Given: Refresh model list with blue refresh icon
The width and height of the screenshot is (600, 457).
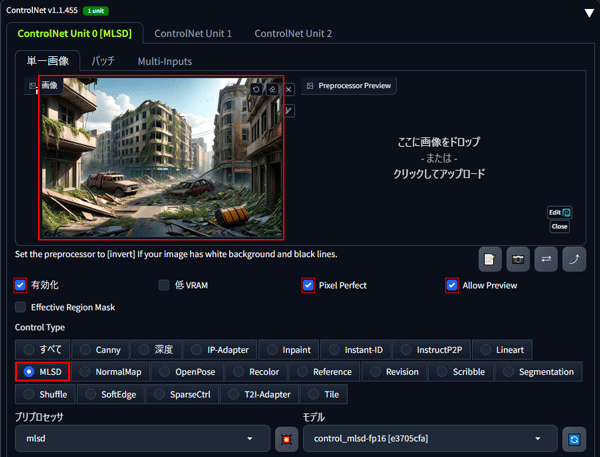Looking at the screenshot, I should 574,439.
